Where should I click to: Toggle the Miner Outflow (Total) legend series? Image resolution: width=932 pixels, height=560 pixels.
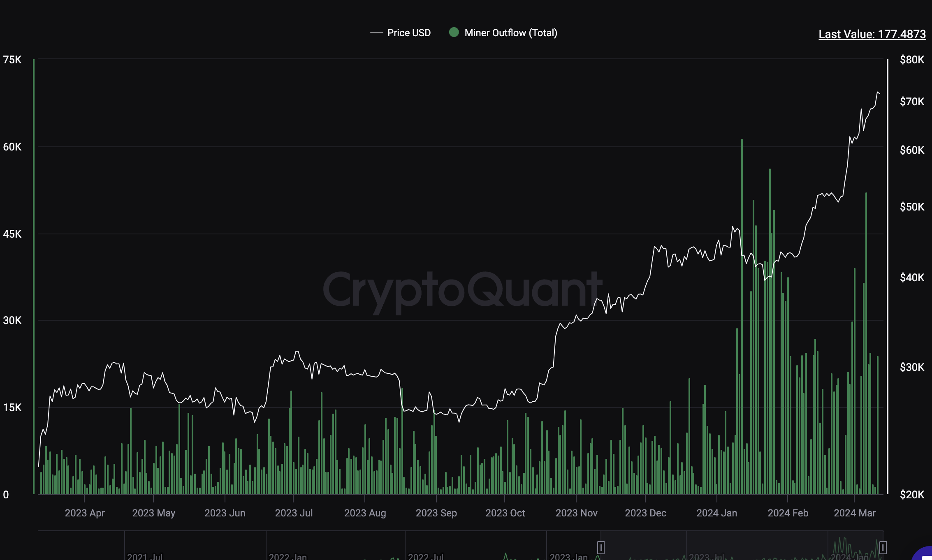click(503, 33)
